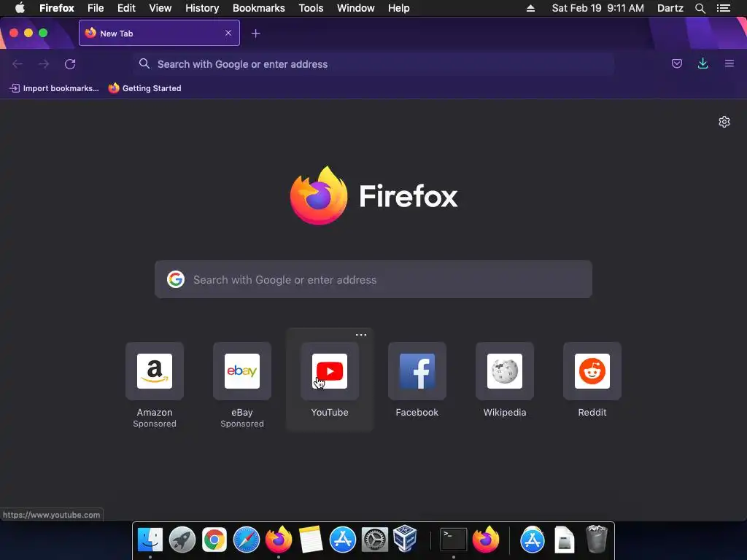Open Getting Started bookmark
This screenshot has height=560, width=747.
pyautogui.click(x=145, y=88)
